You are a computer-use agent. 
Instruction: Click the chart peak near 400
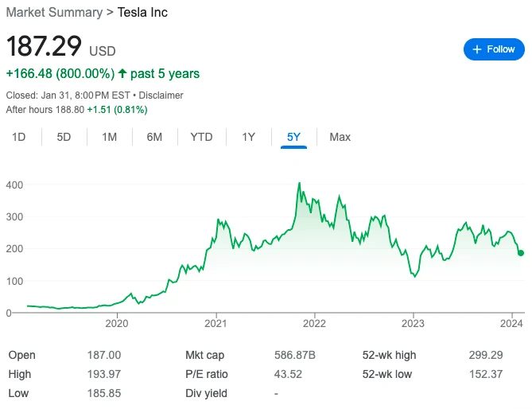(x=299, y=184)
